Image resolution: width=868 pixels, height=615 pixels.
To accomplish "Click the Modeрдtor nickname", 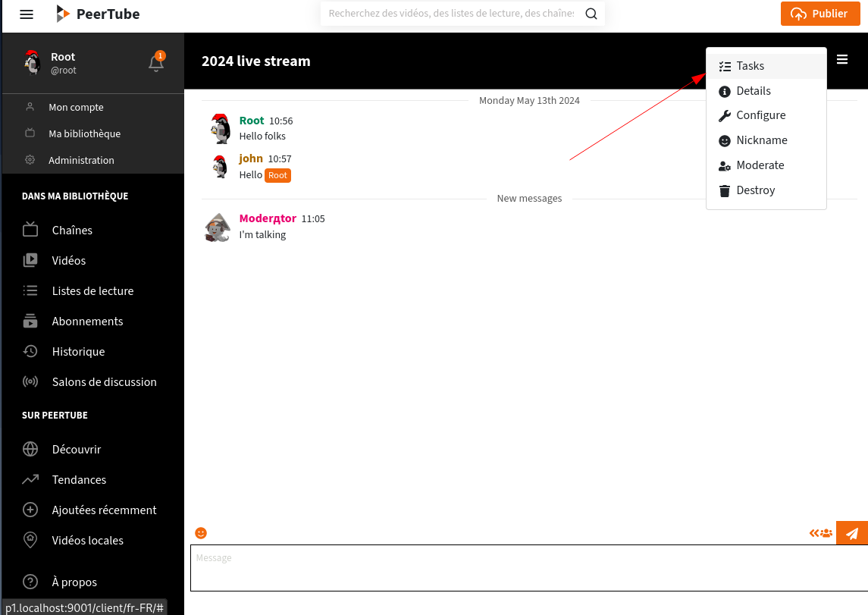I will point(268,218).
